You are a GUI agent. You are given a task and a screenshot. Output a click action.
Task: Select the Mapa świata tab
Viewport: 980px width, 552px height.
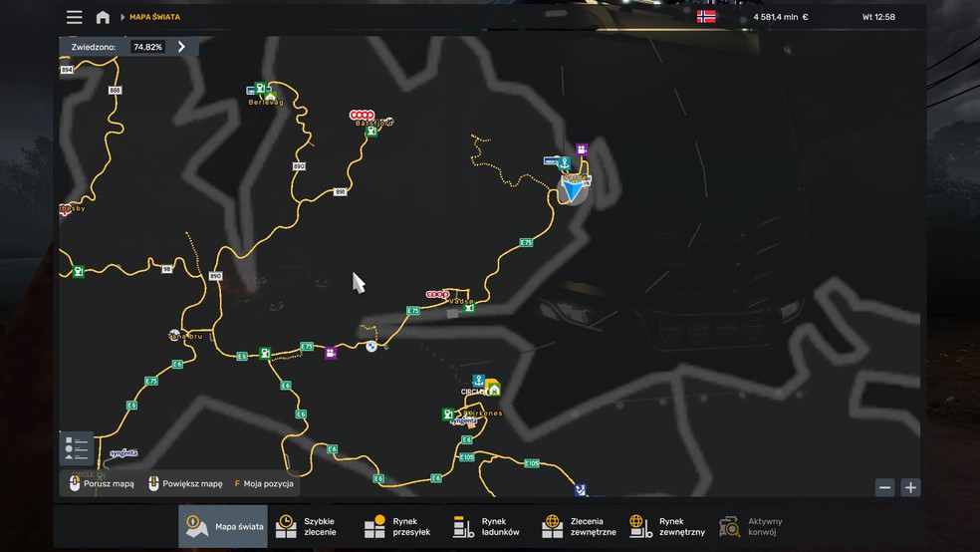click(x=223, y=526)
